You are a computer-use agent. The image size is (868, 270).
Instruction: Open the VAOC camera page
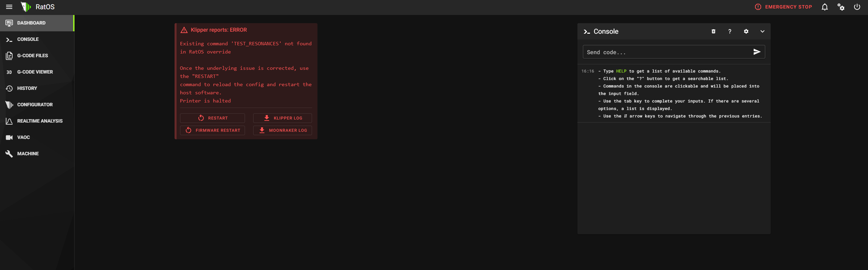(37, 138)
